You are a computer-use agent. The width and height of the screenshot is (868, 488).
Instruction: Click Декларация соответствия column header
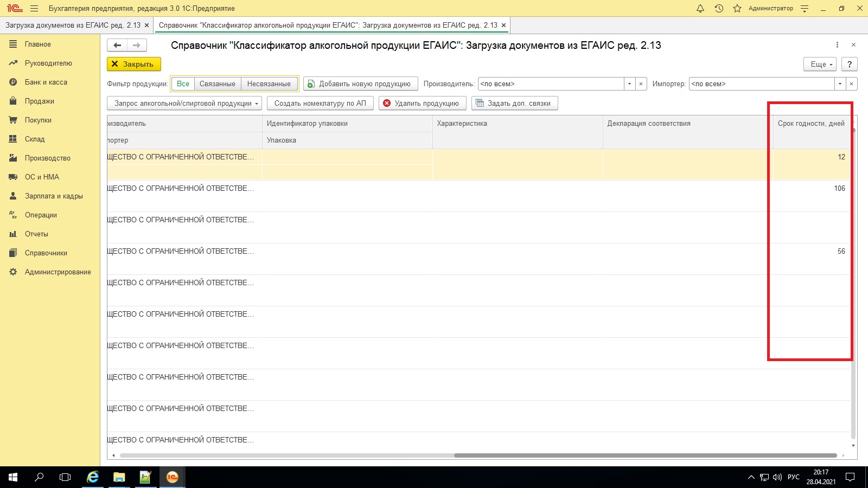[688, 132]
